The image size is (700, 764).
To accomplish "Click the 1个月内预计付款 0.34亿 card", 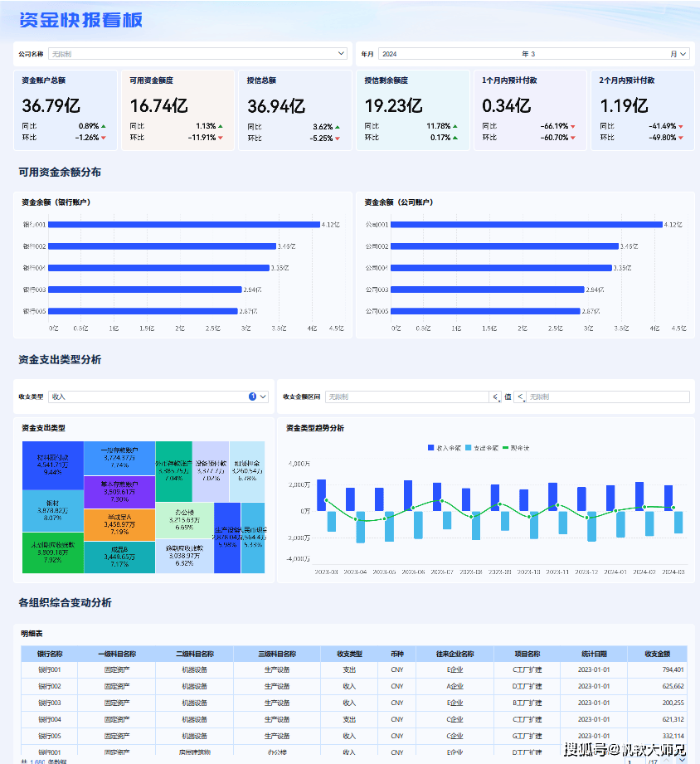I will point(530,109).
